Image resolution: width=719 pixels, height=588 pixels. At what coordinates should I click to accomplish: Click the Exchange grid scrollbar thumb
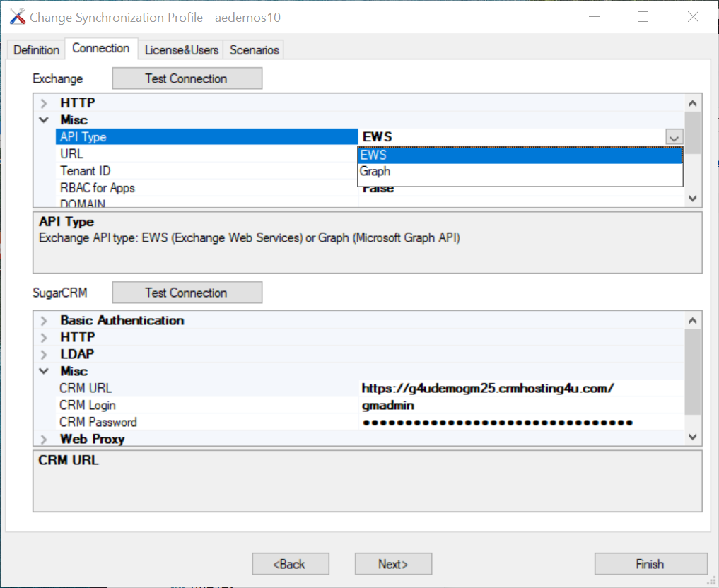tap(692, 133)
